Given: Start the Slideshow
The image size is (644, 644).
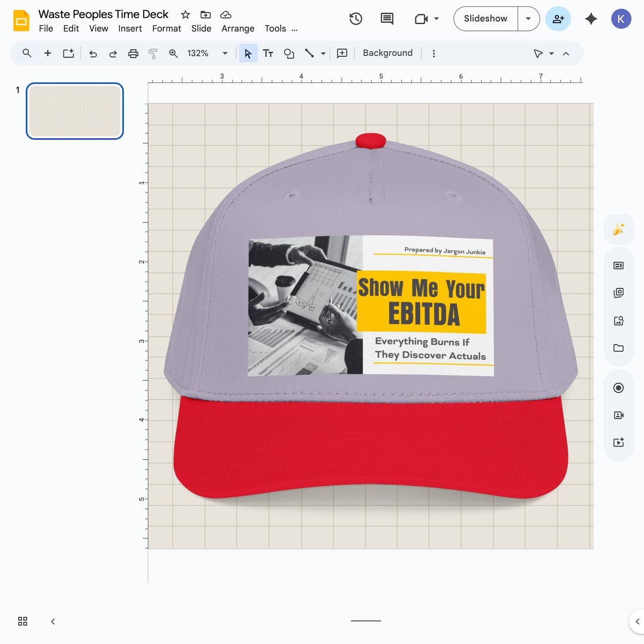Looking at the screenshot, I should coord(486,19).
